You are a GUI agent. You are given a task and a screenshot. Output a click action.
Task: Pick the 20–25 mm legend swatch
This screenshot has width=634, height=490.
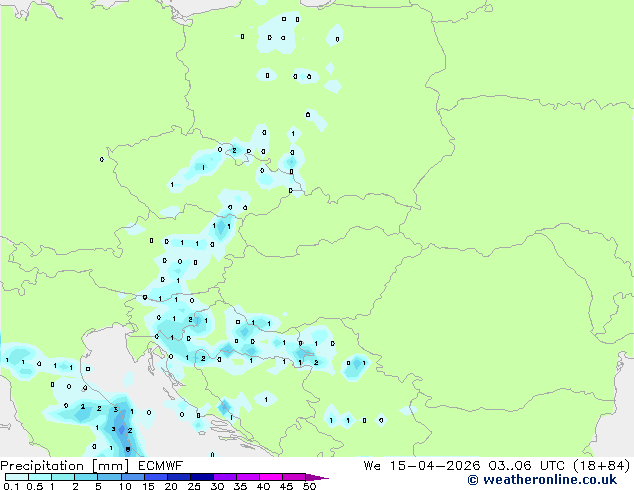(x=178, y=477)
